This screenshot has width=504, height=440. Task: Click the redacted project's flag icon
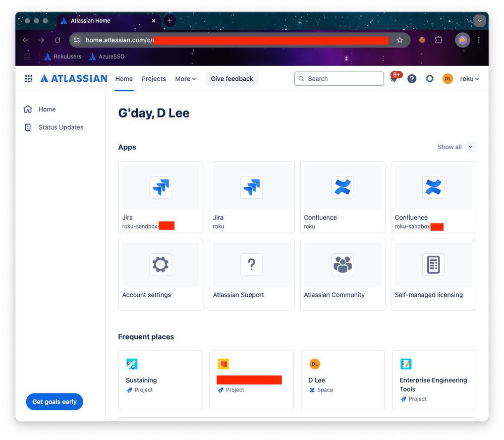pos(223,364)
